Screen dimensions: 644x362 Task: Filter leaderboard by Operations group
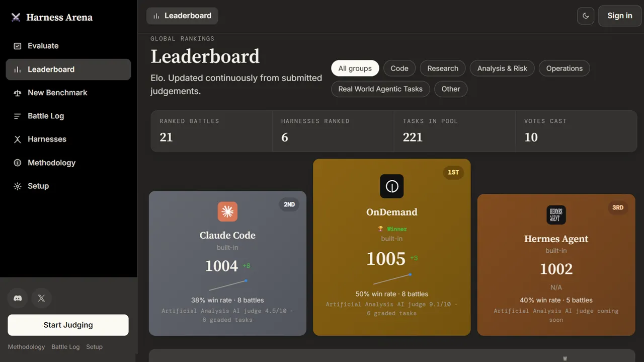[x=565, y=68]
